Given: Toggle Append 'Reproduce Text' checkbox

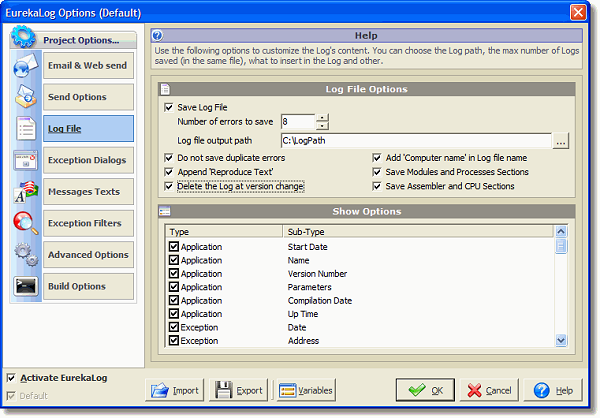Looking at the screenshot, I should tap(169, 172).
